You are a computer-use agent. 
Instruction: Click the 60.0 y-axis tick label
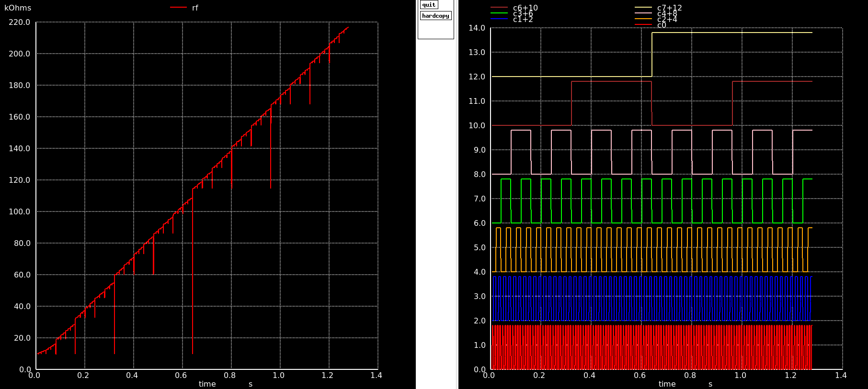(x=22, y=275)
